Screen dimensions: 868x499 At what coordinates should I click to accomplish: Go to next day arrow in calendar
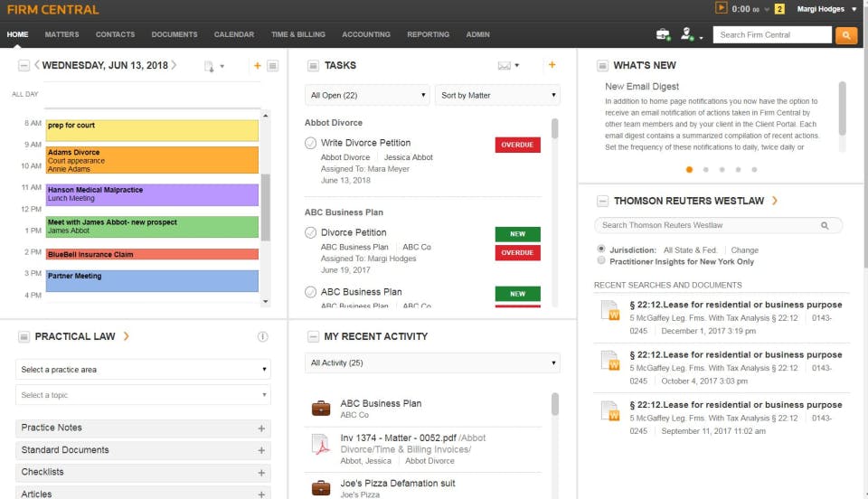pos(174,65)
